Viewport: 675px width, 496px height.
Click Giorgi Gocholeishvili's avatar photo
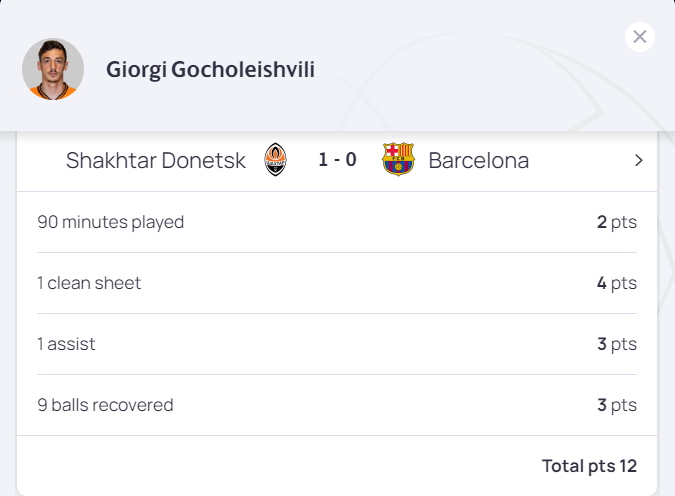(x=53, y=69)
